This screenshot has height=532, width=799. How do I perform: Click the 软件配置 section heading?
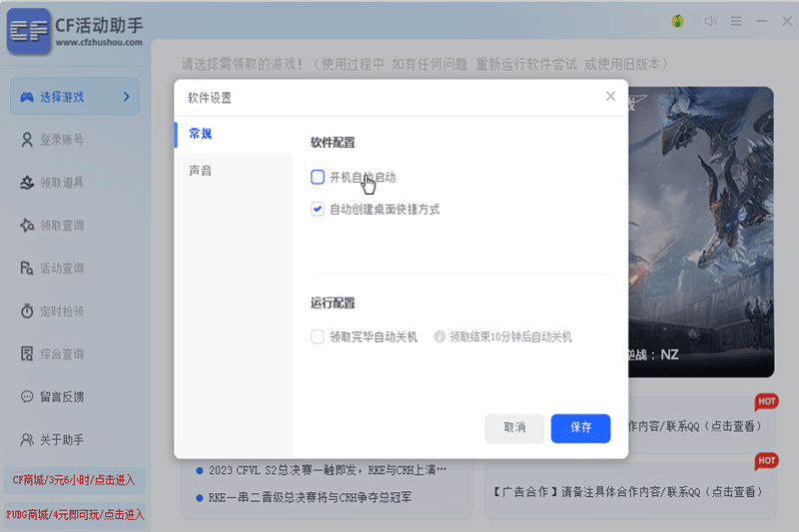click(x=333, y=143)
